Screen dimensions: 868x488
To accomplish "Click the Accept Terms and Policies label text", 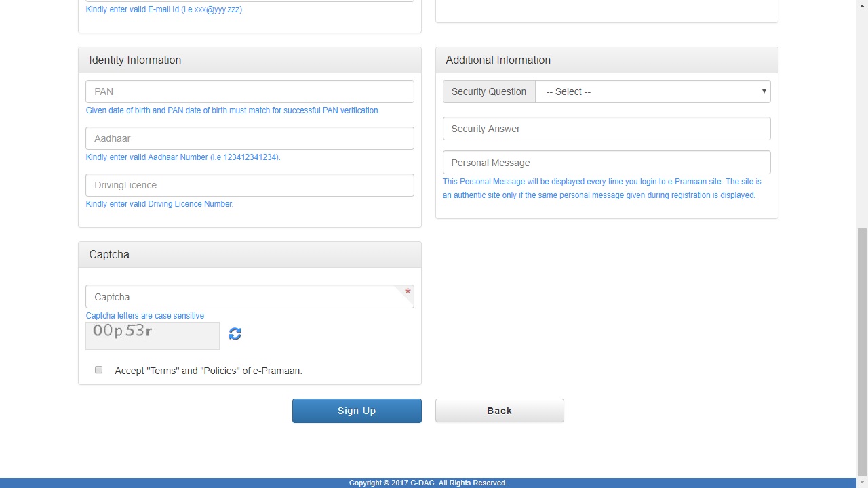I will coord(208,371).
